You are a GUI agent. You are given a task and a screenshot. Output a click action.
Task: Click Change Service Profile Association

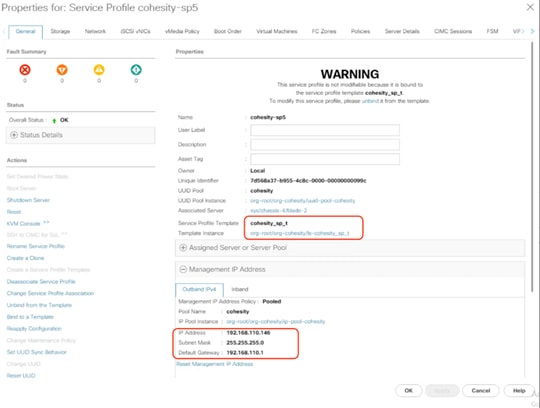(x=50, y=293)
